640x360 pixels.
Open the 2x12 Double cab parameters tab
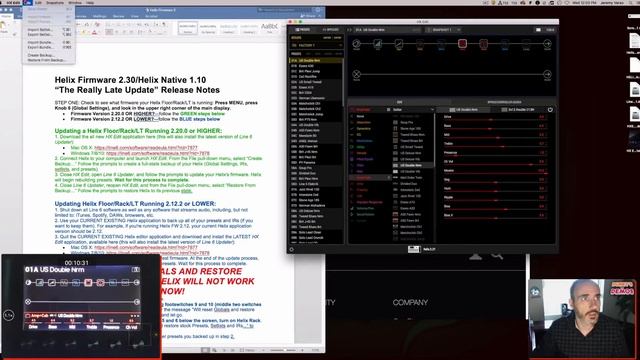(x=518, y=110)
